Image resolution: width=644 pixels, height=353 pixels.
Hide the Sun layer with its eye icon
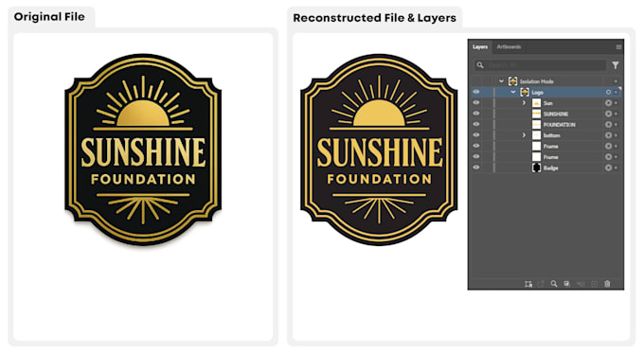[476, 102]
